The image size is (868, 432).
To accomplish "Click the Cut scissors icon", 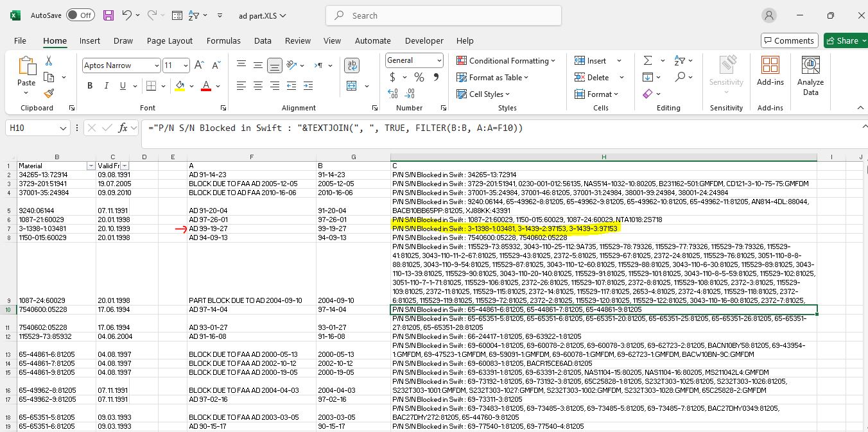I will (x=49, y=61).
